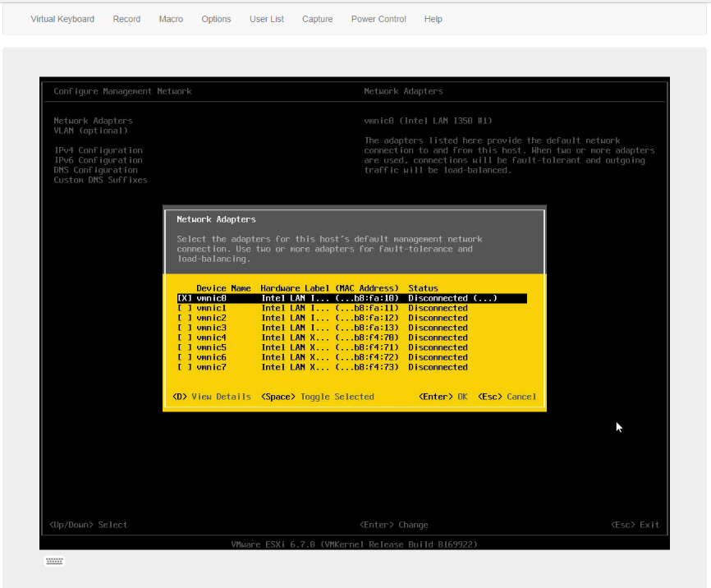Click the <Esc> Cancel option in dialog
Image resolution: width=711 pixels, height=588 pixels.
[x=507, y=397]
